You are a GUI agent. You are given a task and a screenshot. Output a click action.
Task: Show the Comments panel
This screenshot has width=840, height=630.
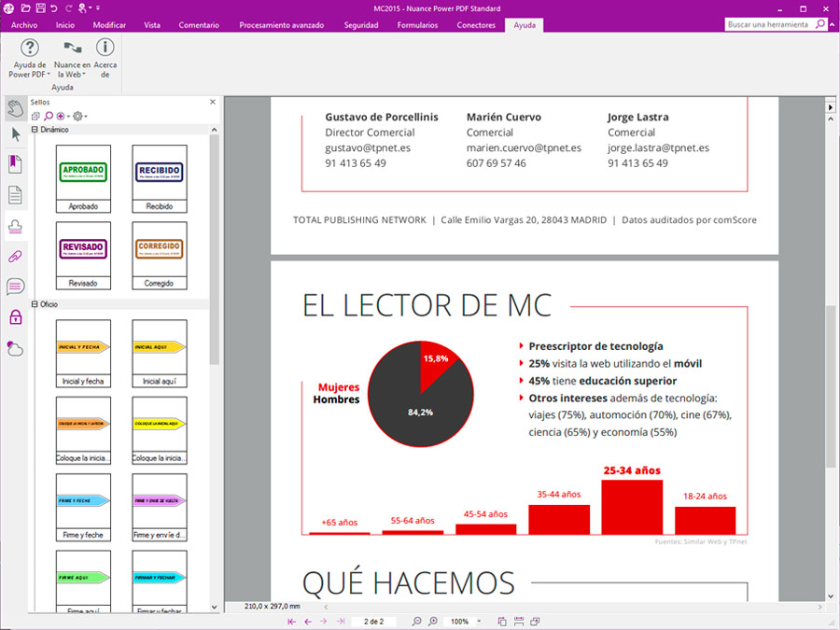pyautogui.click(x=15, y=287)
